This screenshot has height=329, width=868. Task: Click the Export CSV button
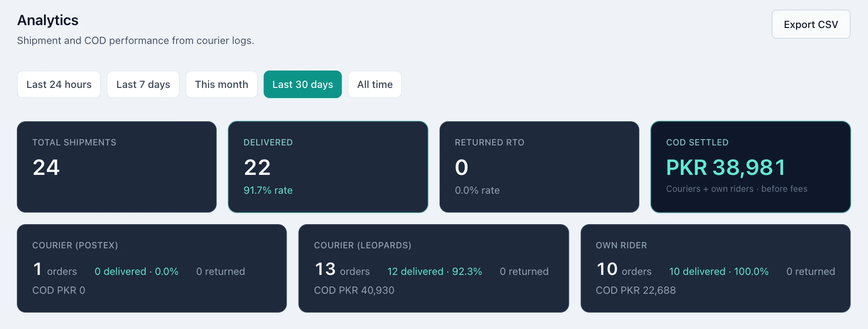(811, 24)
